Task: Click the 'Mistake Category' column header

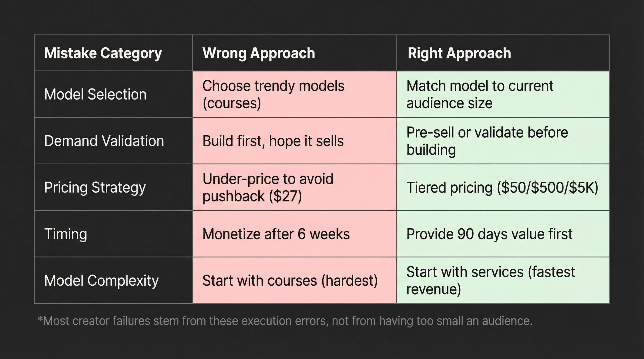Action: coord(103,53)
